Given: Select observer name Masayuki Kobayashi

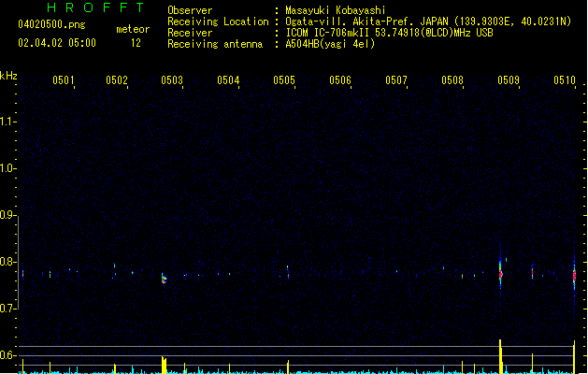Looking at the screenshot, I should coord(336,10).
